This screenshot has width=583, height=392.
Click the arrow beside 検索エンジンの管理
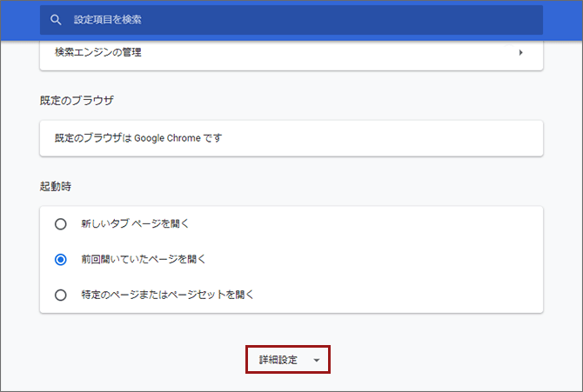click(x=521, y=52)
